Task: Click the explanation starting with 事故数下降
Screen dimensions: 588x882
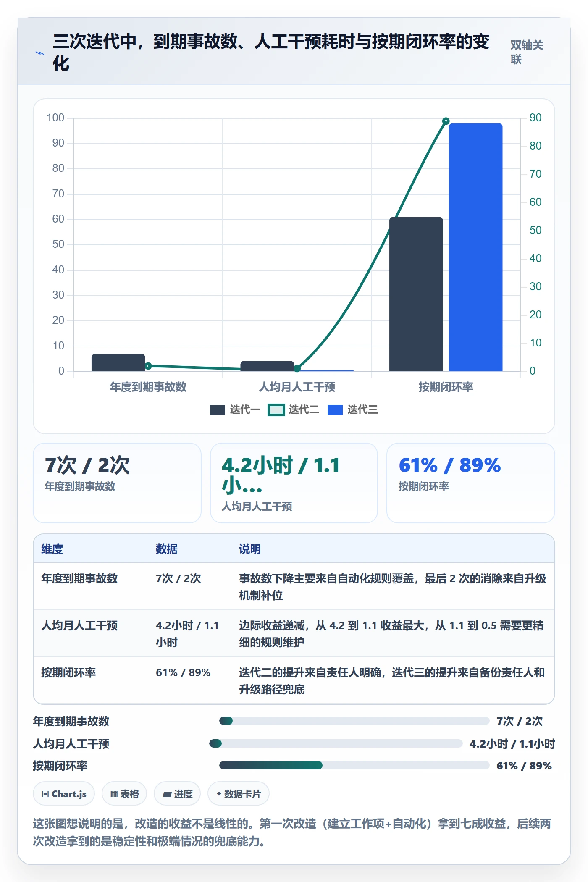Action: [393, 587]
